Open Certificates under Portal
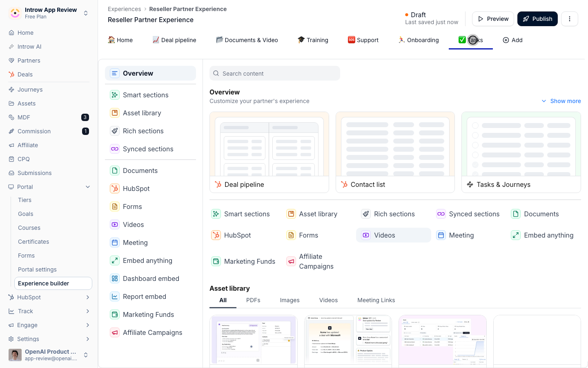The width and height of the screenshot is (588, 368). pyautogui.click(x=33, y=242)
